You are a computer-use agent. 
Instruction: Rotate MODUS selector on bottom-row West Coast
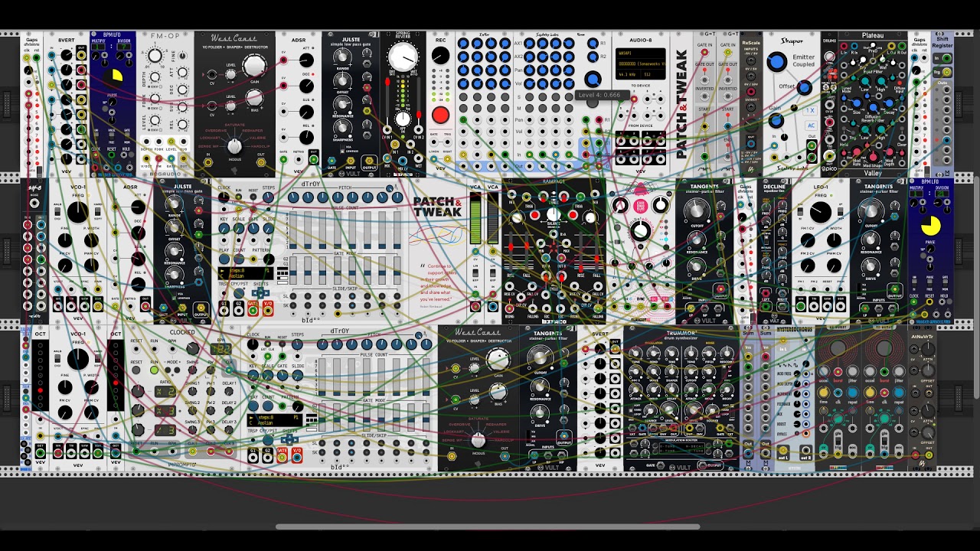[x=478, y=439]
